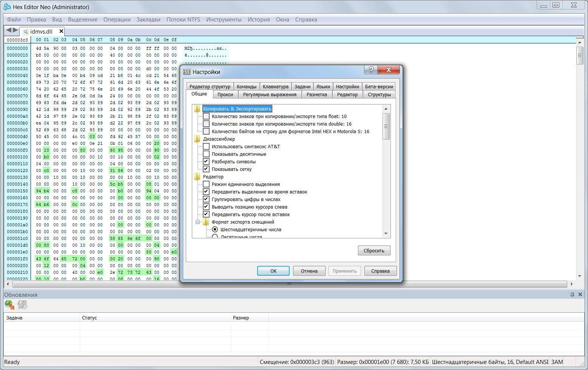Click the Редактор folder icon in tree
This screenshot has height=370, width=588.
pos(197,177)
